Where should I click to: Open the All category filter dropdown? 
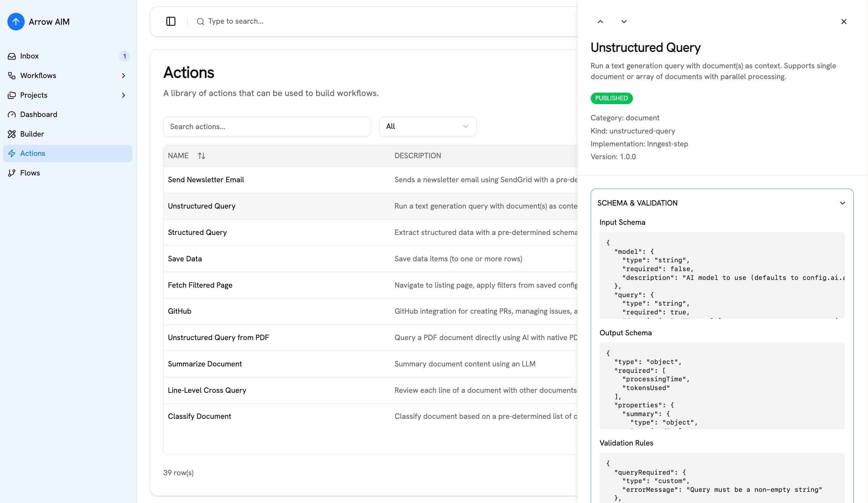pos(428,126)
